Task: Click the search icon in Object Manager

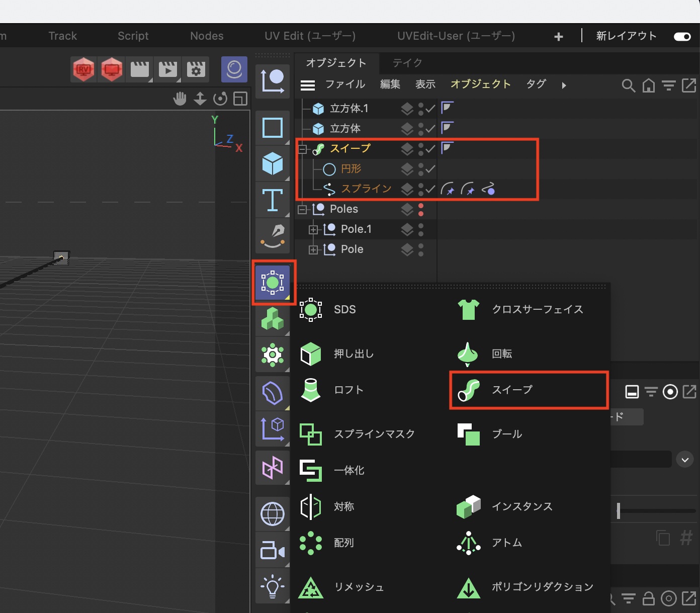Action: point(628,85)
